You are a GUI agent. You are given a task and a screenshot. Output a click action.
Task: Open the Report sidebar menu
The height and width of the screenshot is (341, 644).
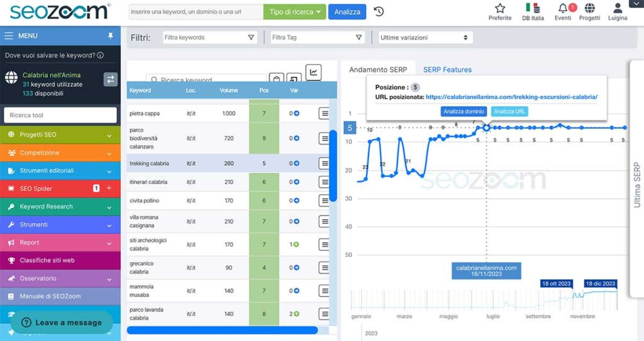pyautogui.click(x=60, y=242)
